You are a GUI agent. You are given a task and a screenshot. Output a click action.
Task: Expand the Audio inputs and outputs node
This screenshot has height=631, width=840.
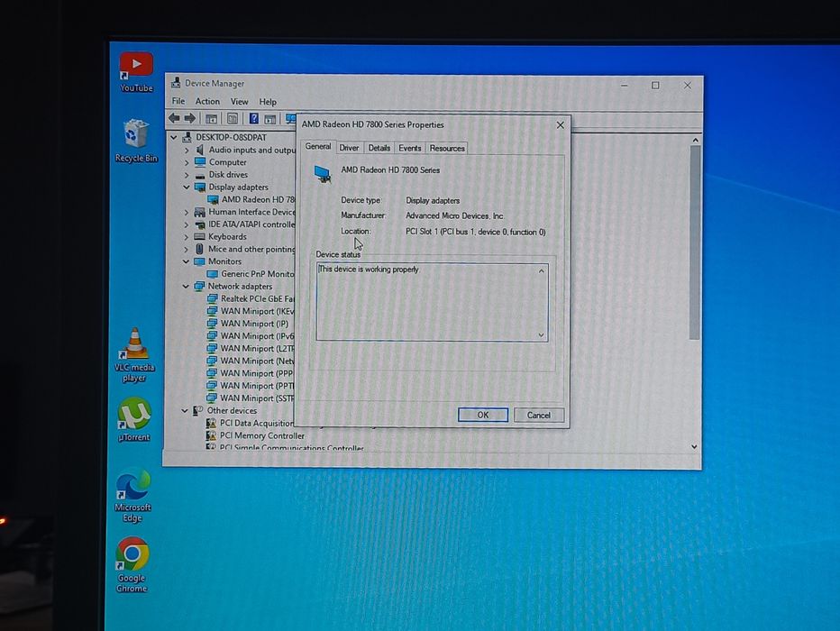[187, 150]
